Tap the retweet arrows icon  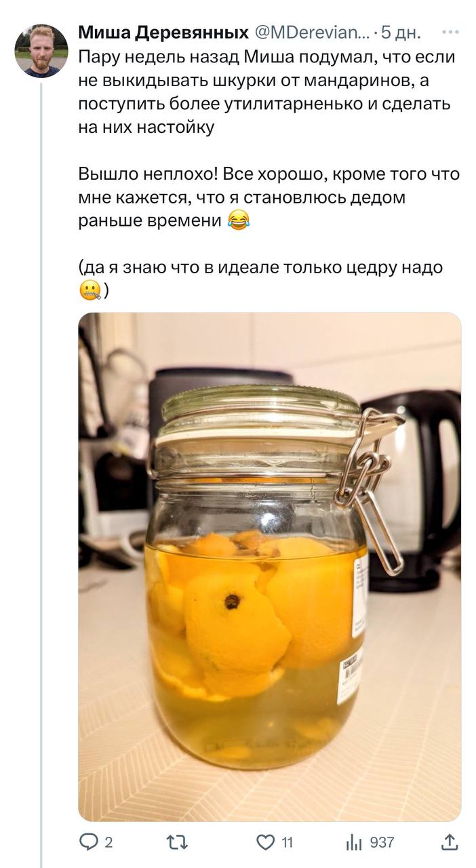(176, 842)
